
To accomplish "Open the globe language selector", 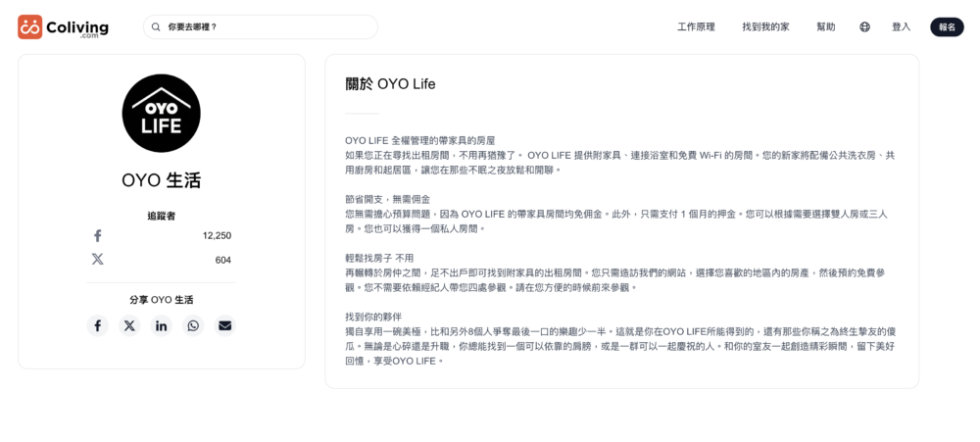I will (864, 27).
